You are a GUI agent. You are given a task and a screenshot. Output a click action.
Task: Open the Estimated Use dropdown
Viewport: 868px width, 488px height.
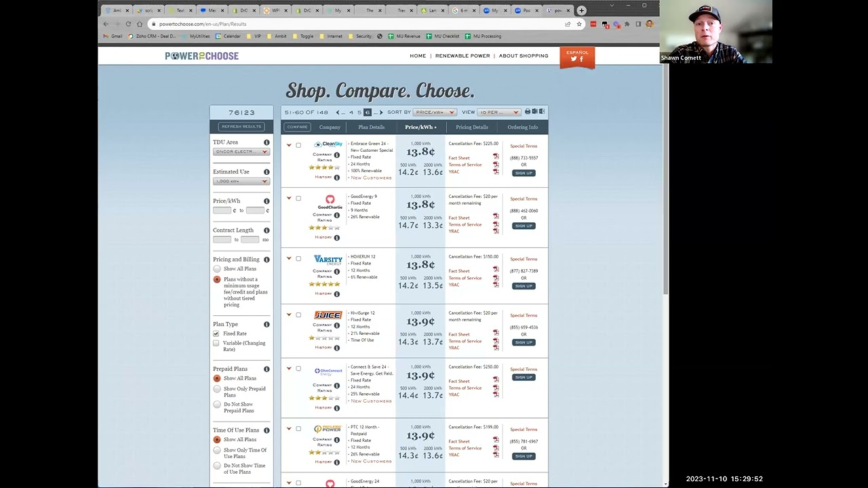tap(241, 182)
